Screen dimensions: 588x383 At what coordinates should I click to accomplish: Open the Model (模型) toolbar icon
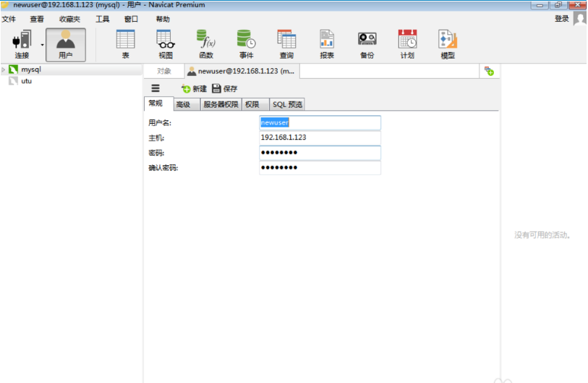[x=448, y=44]
